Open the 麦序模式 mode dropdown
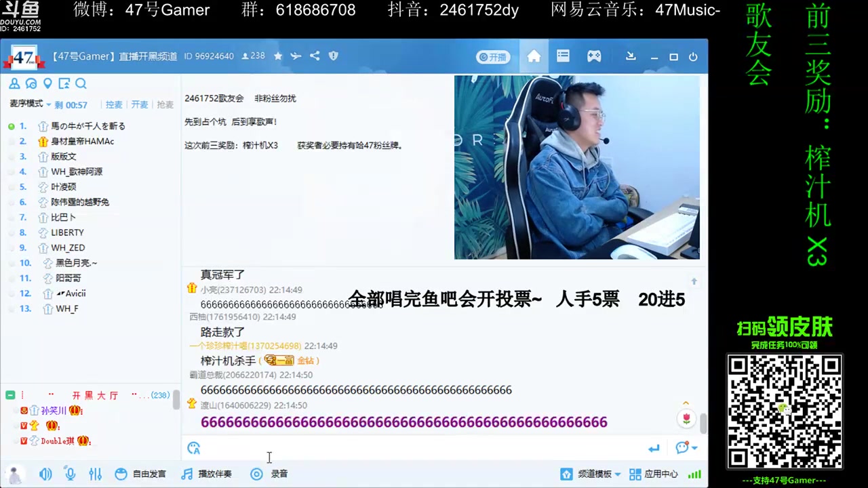This screenshot has width=868, height=488. click(31, 104)
